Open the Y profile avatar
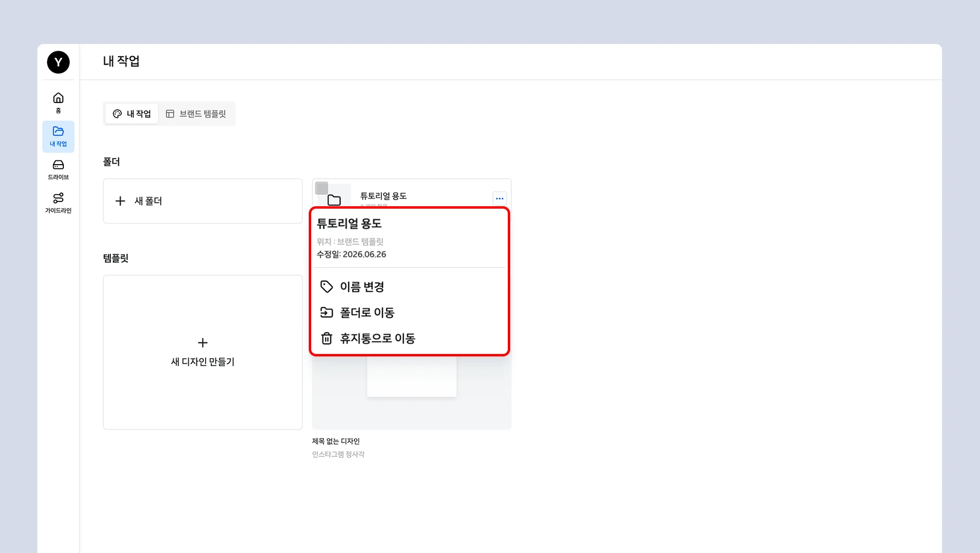980x553 pixels. 58,62
